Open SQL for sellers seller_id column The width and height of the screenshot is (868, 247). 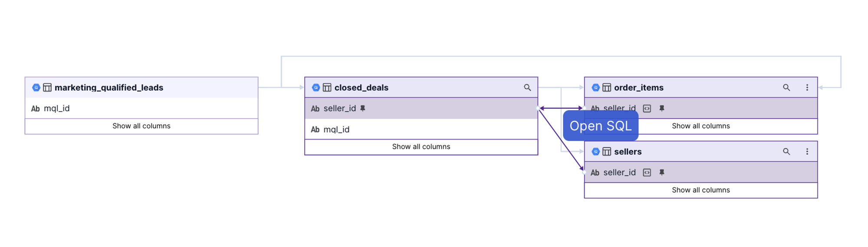(x=647, y=173)
